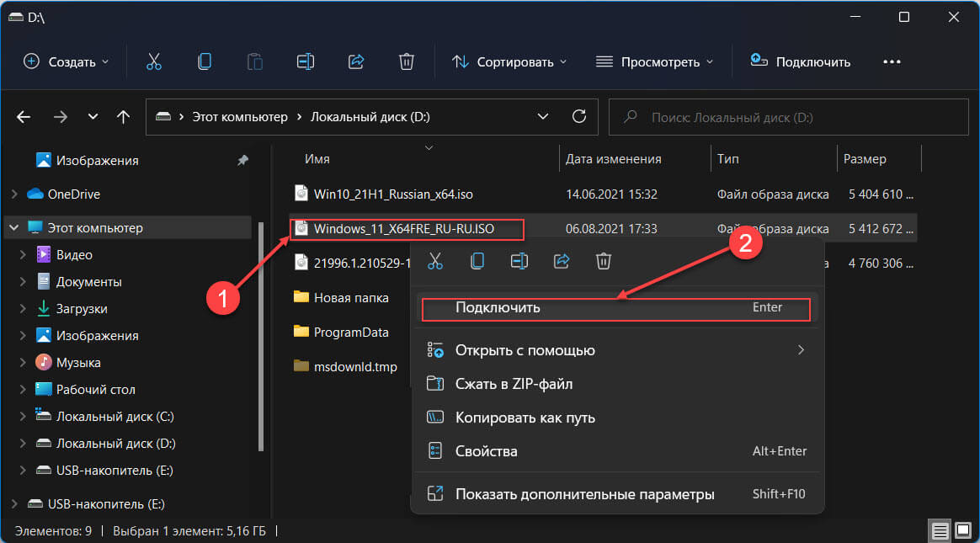Click the Paste icon in the top toolbar
980x543 pixels.
pos(255,61)
